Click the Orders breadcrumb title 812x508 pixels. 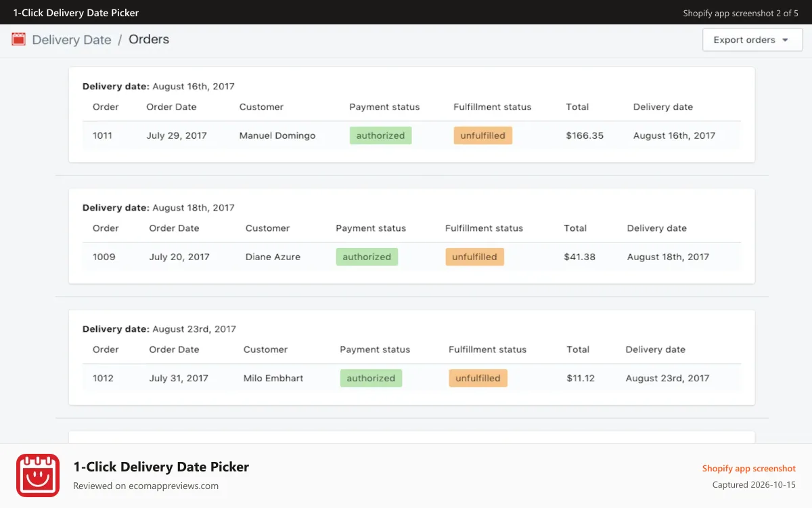[149, 39]
